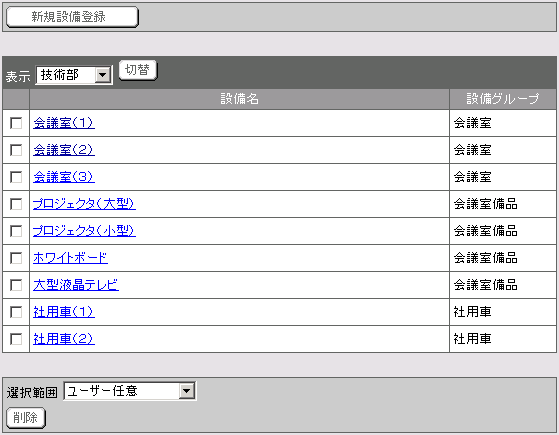Check the box for 会議室(3)
This screenshot has width=559, height=435.
click(16, 177)
